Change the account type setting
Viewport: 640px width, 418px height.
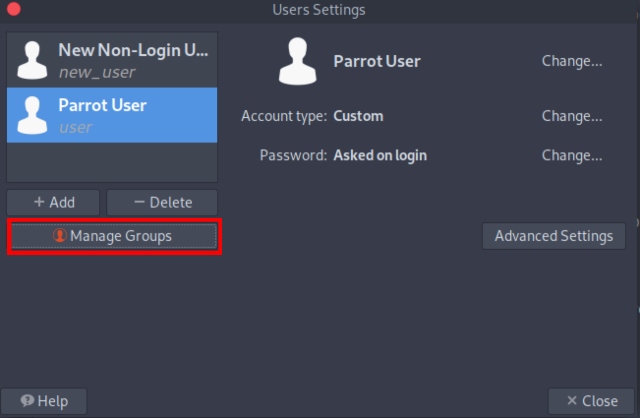(572, 116)
